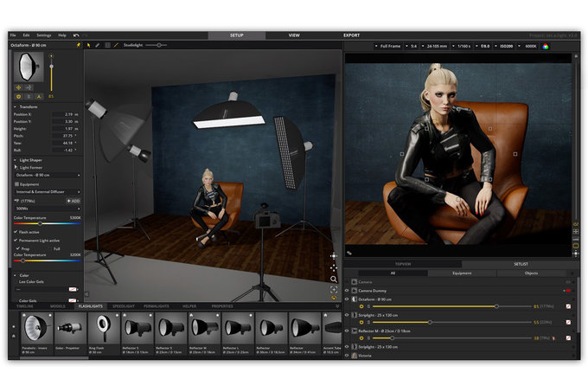Screen dimensions: 588x392
Task: Click the Light Former cursor icon
Action: [x=16, y=167]
